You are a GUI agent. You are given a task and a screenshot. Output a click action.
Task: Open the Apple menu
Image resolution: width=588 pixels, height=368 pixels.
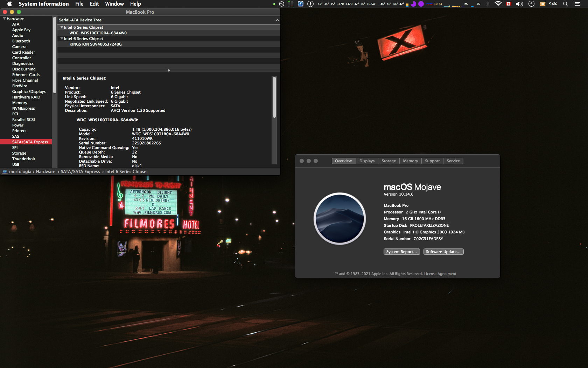pos(9,4)
